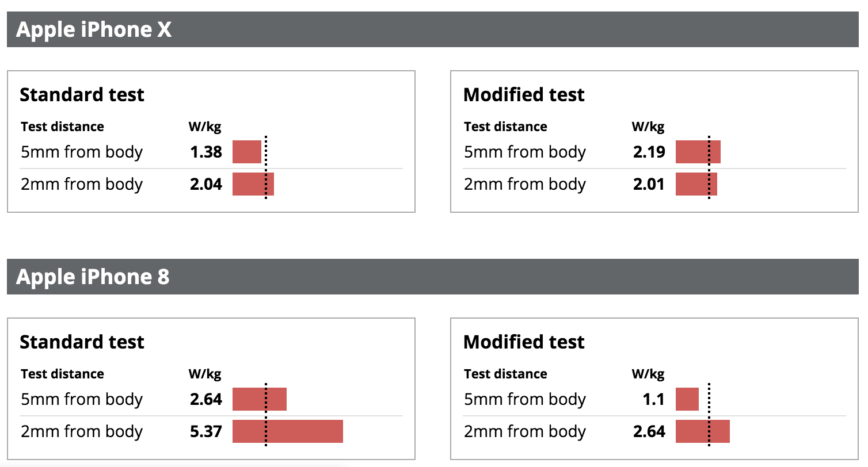Click the 1.1 value text
This screenshot has height=467, width=868.
tap(654, 399)
